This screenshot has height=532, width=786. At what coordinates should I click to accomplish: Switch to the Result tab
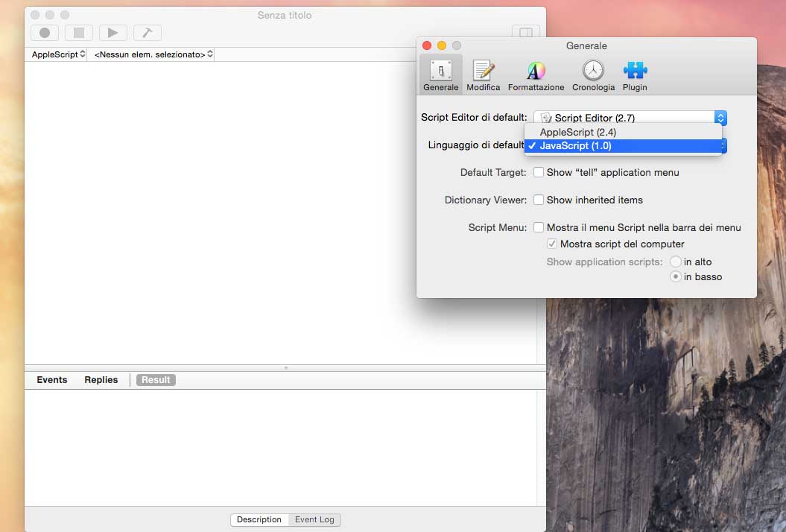pos(156,380)
